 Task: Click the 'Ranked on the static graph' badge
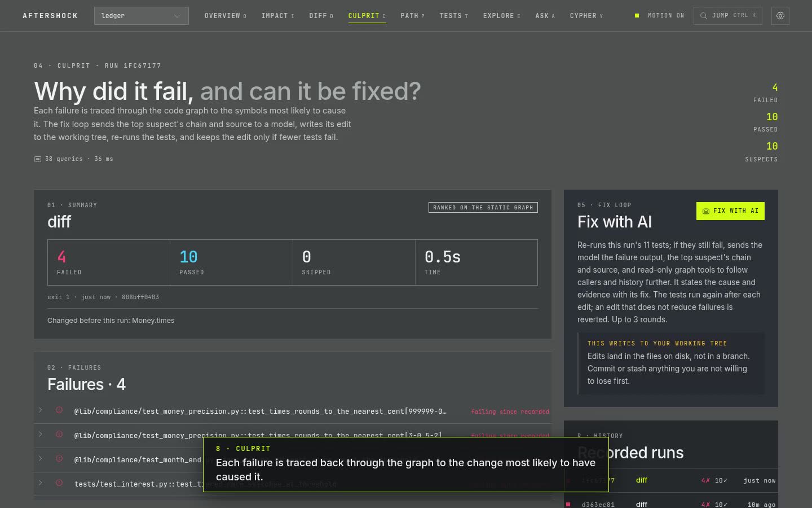tap(483, 208)
